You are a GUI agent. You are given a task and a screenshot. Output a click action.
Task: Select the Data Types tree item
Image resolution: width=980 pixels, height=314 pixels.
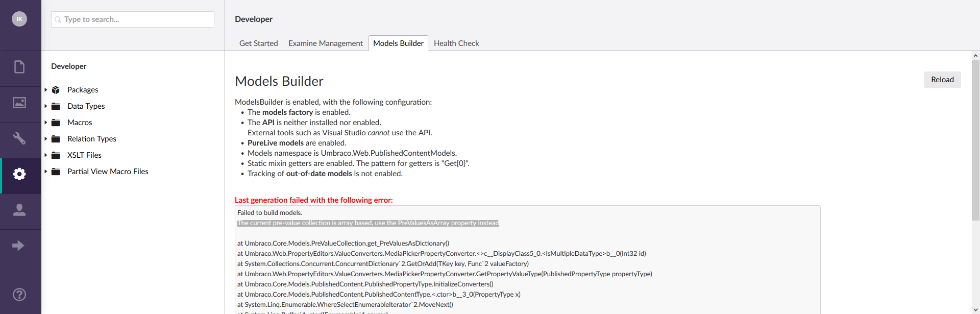tap(86, 106)
